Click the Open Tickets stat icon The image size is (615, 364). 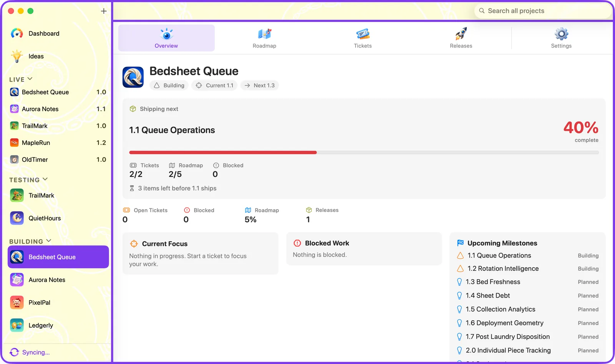pos(126,210)
